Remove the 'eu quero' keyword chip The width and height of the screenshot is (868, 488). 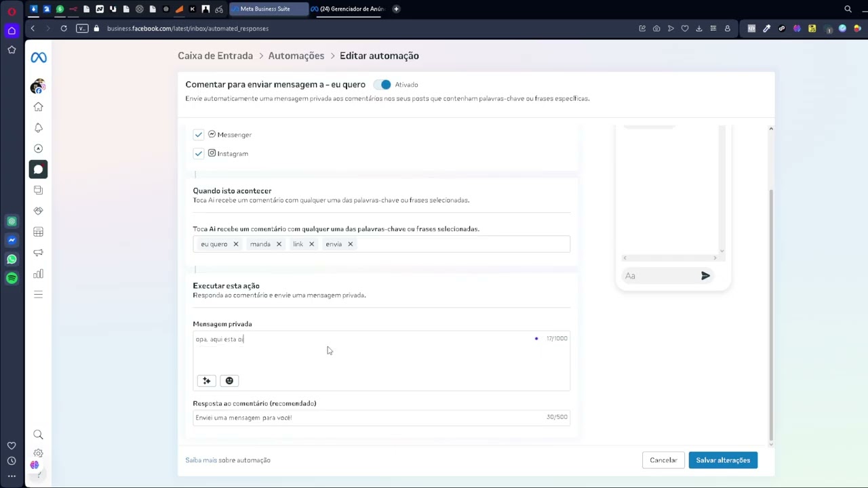coord(236,244)
